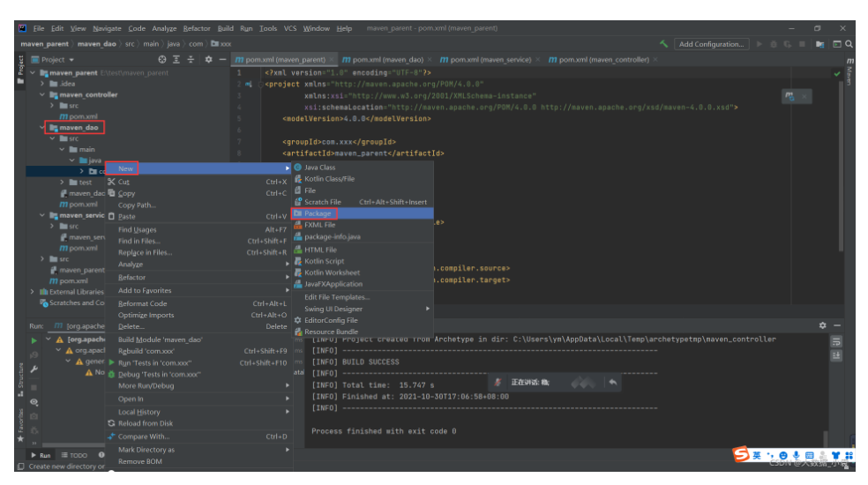This screenshot has width=868, height=485.
Task: Click the green Run Tests arrow icon
Action: click(111, 362)
